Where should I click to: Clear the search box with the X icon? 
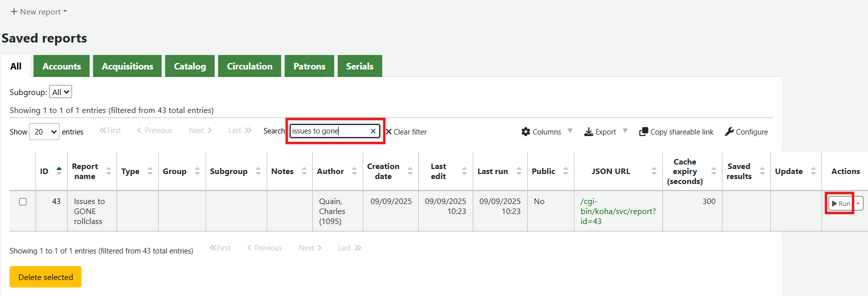tap(373, 131)
